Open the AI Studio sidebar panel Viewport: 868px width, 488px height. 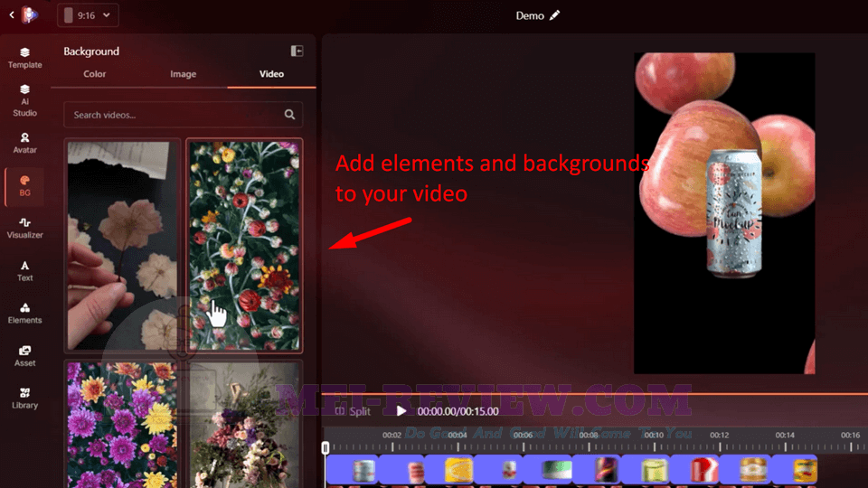pos(25,100)
